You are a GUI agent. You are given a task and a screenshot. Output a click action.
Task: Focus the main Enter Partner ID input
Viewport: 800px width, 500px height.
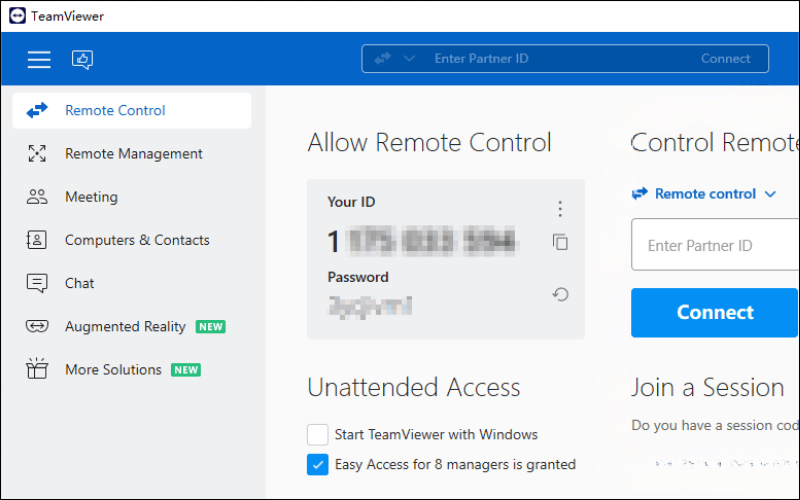coord(715,245)
